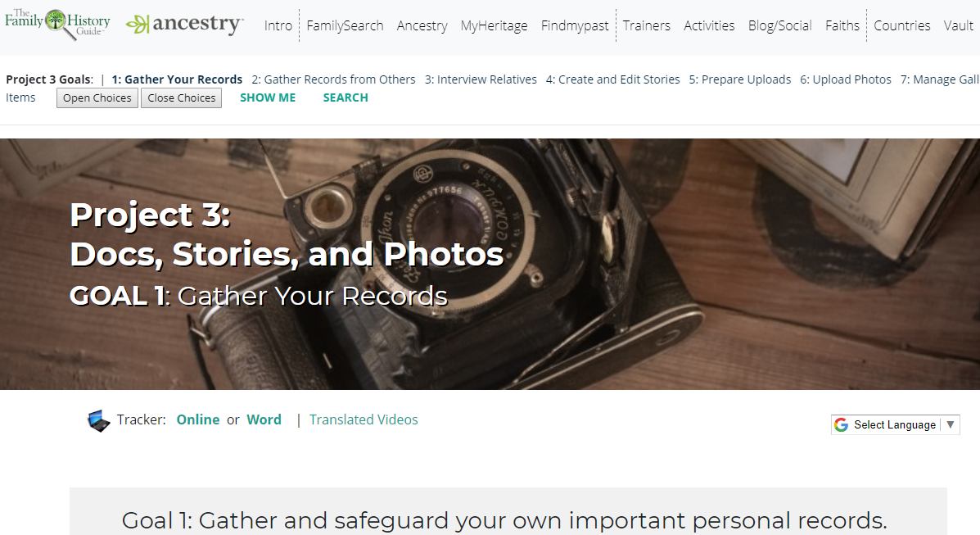Open the Trainers menu item
The image size is (980, 535).
click(646, 25)
